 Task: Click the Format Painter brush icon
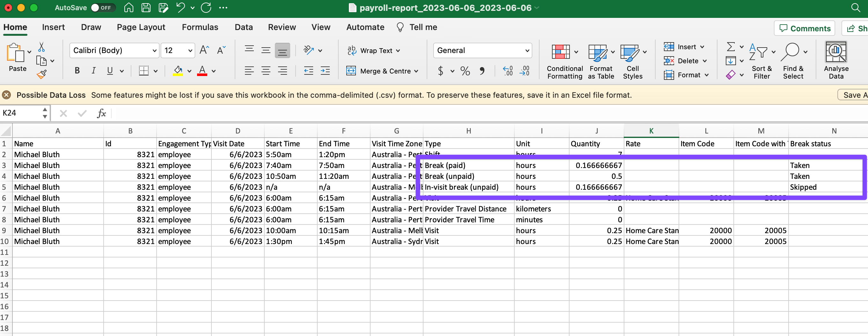[41, 74]
